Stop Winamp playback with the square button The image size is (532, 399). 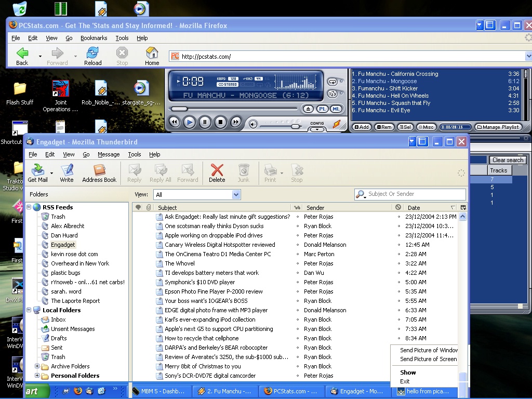click(x=220, y=122)
